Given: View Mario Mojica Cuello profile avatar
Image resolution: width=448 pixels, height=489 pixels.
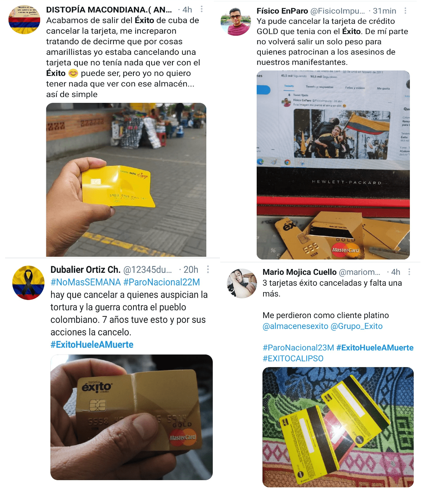Looking at the screenshot, I should point(242,283).
